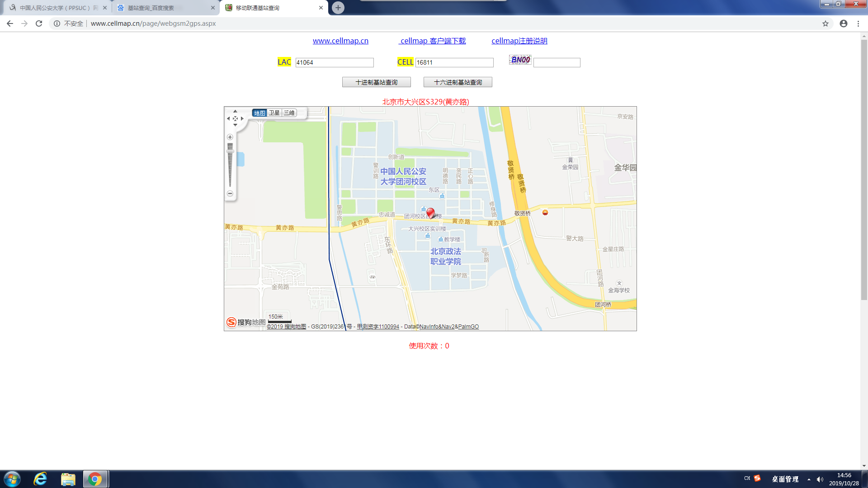Image resolution: width=868 pixels, height=488 pixels.
Task: Open Internet Explorer from the taskbar
Action: [x=41, y=479]
